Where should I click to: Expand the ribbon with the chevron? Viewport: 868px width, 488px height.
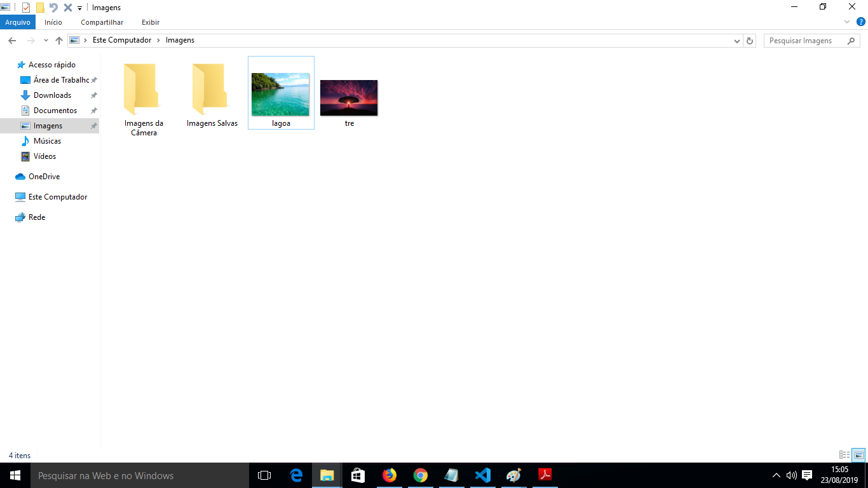pyautogui.click(x=847, y=22)
